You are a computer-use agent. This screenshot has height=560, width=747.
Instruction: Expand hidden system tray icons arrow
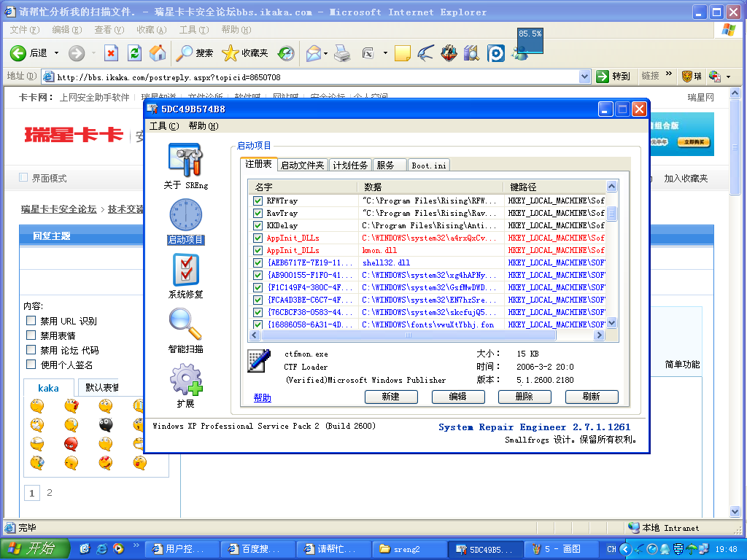[626, 549]
